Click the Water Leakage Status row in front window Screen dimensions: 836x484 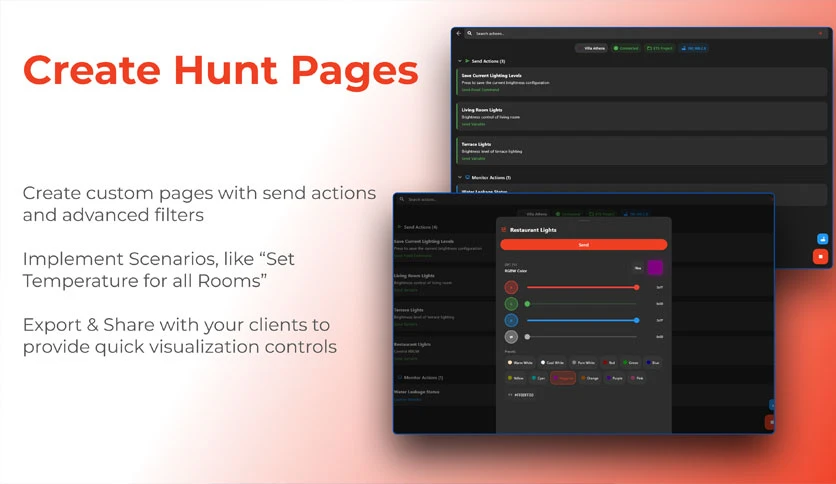[x=445, y=395]
